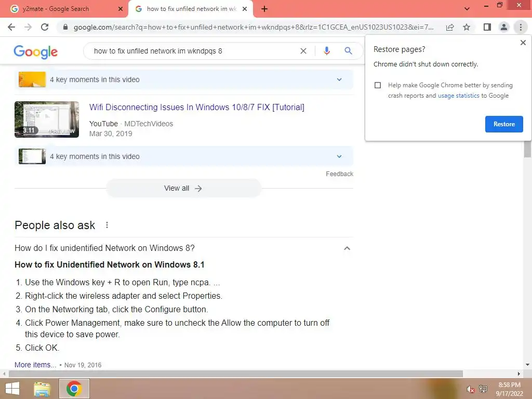Click the vertical scrollbar thumb
The height and width of the screenshot is (399, 532).
(527, 149)
